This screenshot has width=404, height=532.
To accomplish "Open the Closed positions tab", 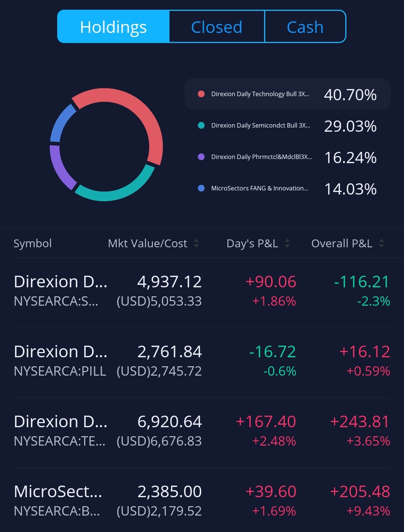I will pos(217,27).
